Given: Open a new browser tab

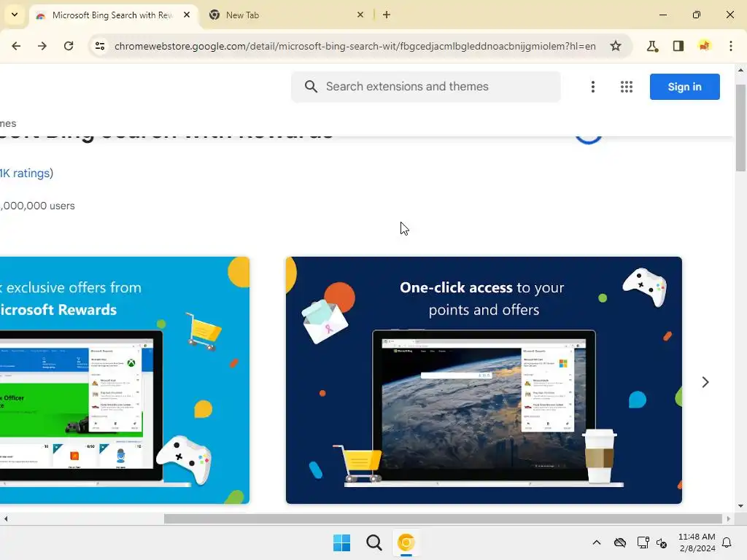Looking at the screenshot, I should [x=387, y=15].
